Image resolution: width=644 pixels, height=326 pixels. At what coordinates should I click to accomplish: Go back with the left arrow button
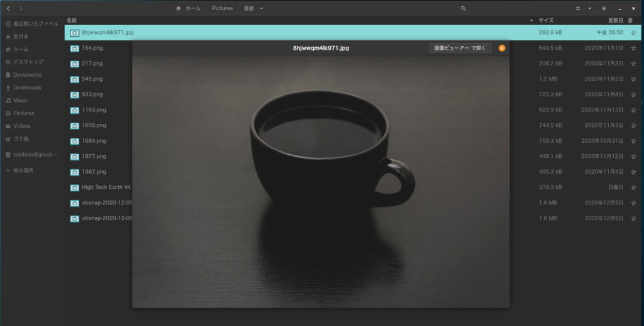[8, 8]
